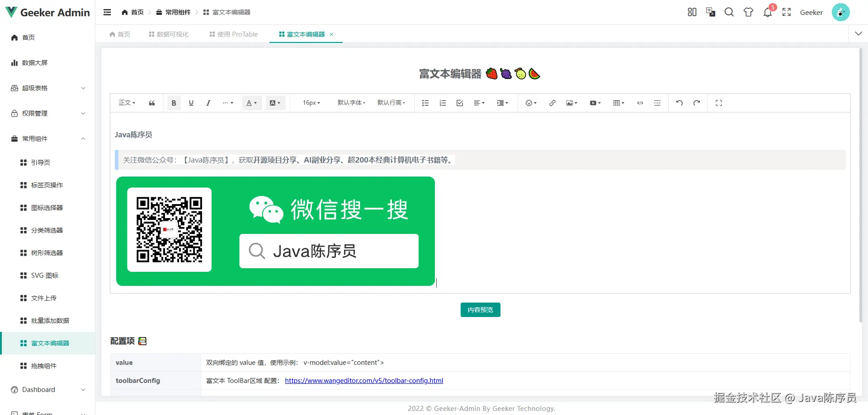Toggle fullscreen icon in the header
Screen dimensions: 868x415
click(x=787, y=12)
